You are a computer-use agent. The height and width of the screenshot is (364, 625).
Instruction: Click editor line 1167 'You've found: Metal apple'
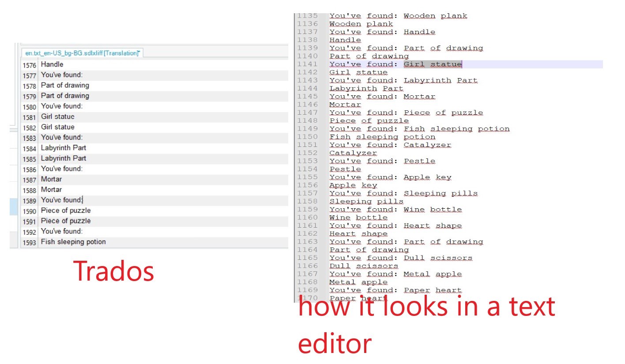(395, 274)
